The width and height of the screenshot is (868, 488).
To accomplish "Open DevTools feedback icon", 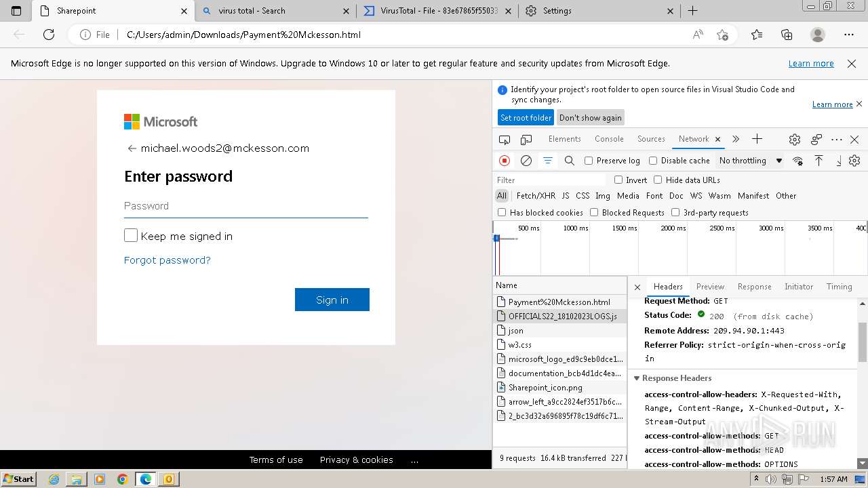I will [x=816, y=139].
